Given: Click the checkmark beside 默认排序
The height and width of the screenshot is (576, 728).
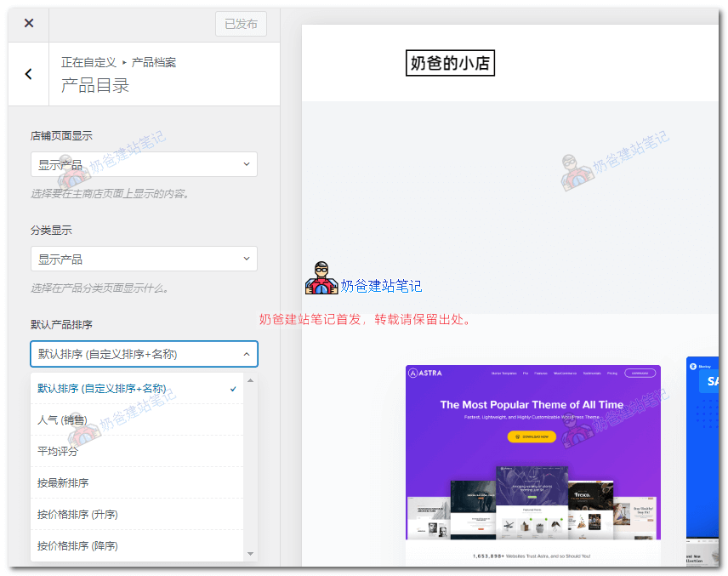Looking at the screenshot, I should (x=233, y=389).
